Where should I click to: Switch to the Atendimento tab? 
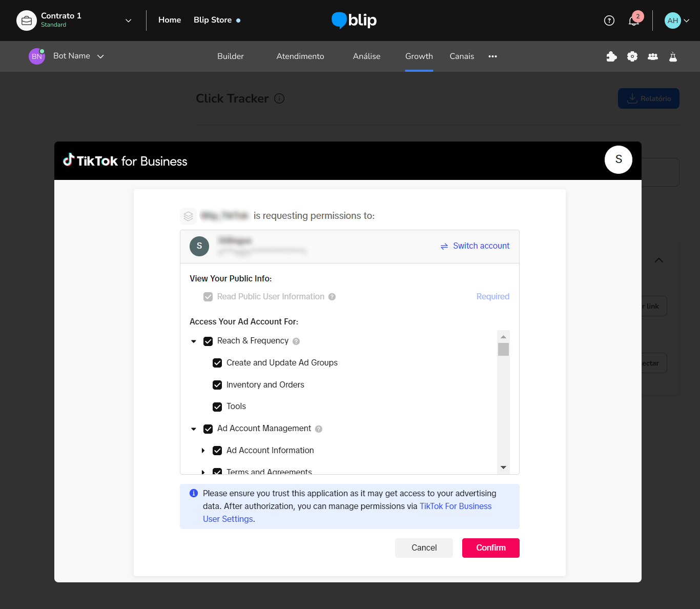tap(300, 56)
